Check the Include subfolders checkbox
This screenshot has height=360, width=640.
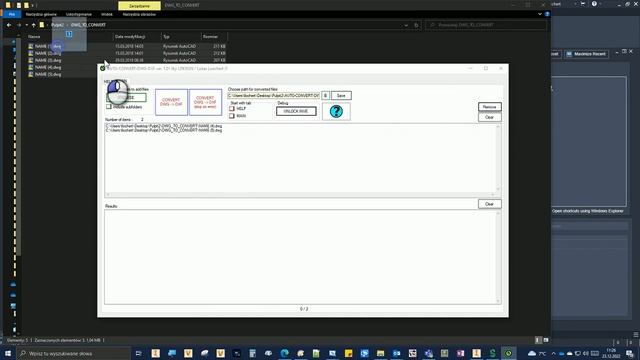[x=109, y=107]
